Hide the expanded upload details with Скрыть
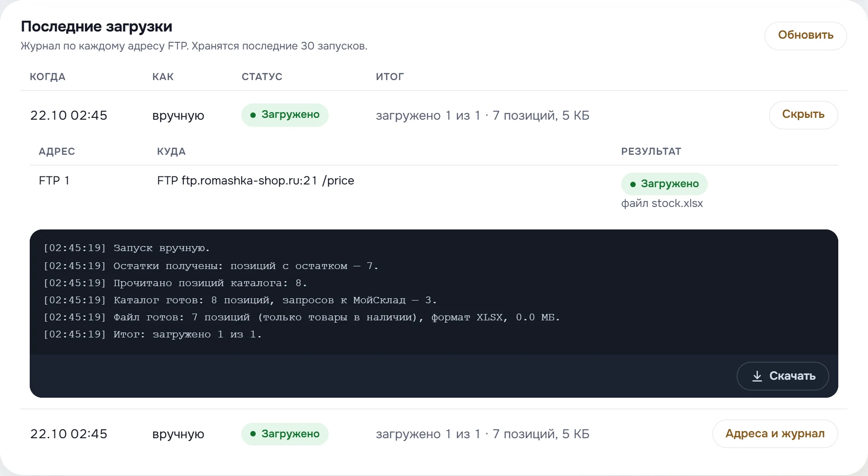The image size is (868, 476). coord(803,115)
